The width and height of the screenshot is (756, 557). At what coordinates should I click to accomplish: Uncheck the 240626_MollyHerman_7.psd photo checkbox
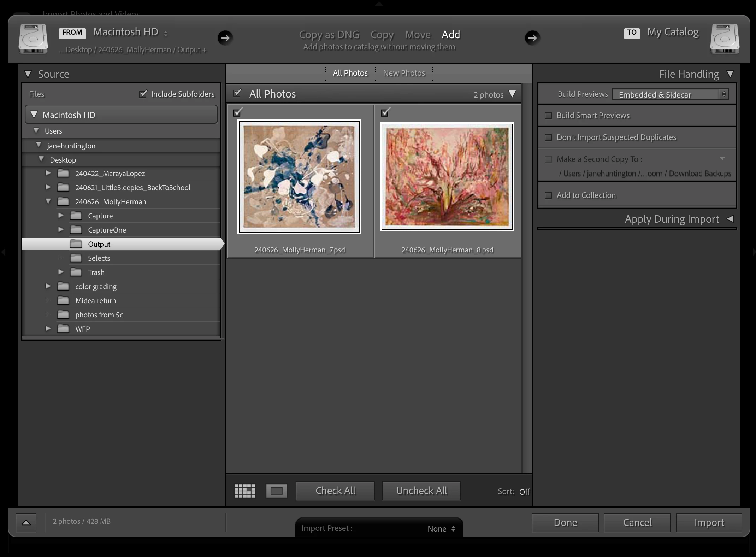[237, 112]
